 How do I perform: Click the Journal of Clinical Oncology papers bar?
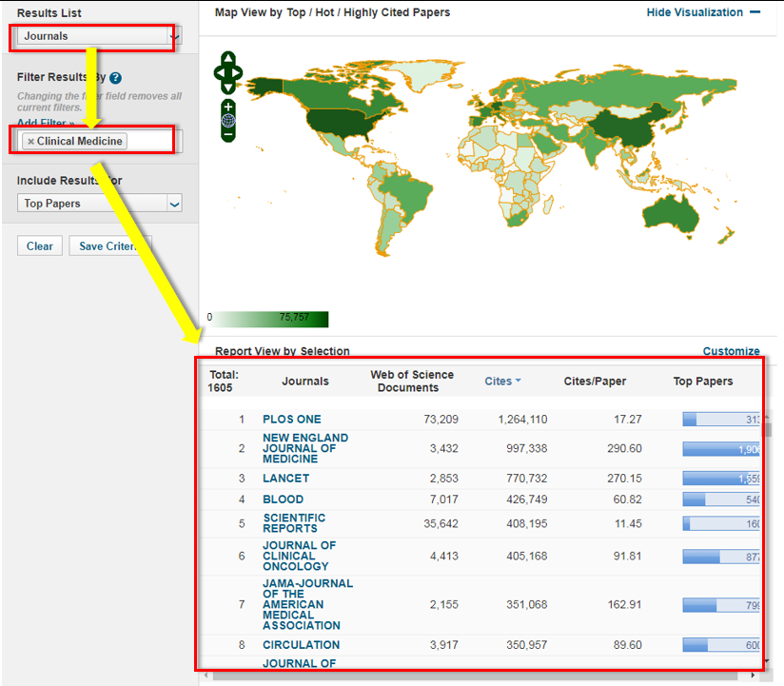721,556
